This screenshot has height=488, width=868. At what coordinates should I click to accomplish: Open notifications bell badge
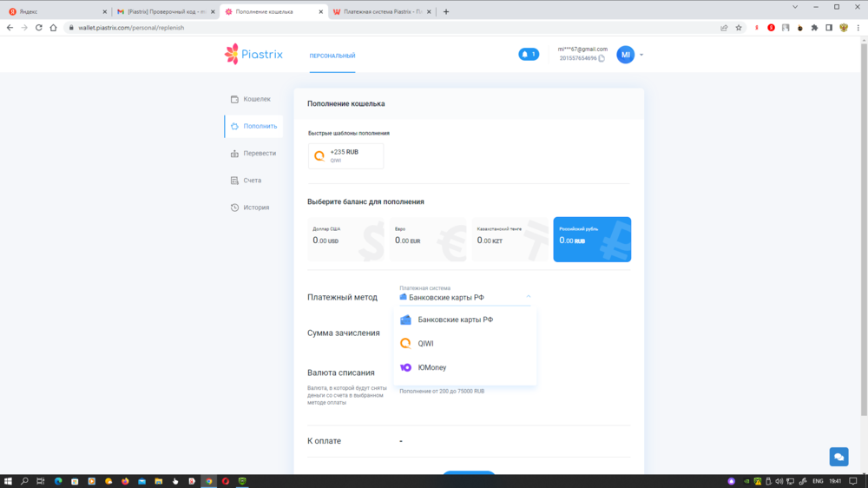click(529, 55)
